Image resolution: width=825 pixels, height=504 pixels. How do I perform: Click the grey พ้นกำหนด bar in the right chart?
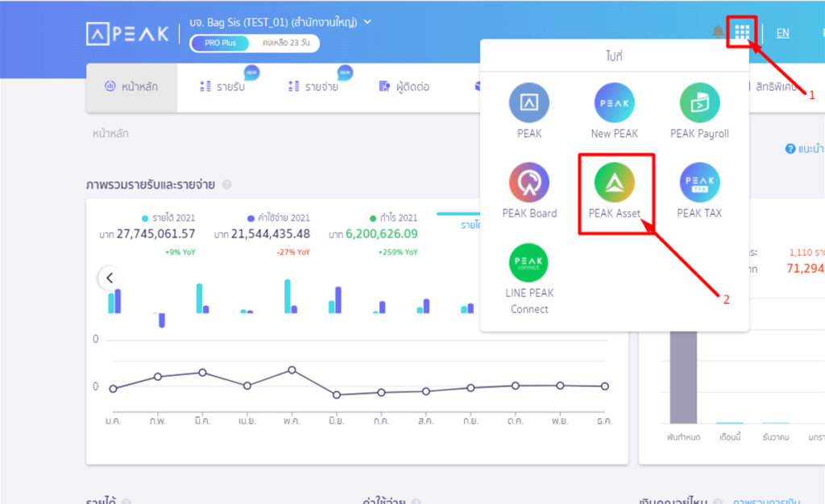pos(683,378)
